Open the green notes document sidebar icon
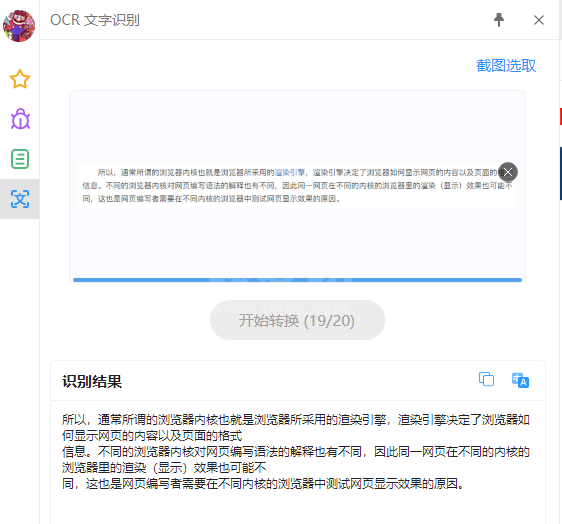Screen dimensions: 562x524 (x=20, y=159)
